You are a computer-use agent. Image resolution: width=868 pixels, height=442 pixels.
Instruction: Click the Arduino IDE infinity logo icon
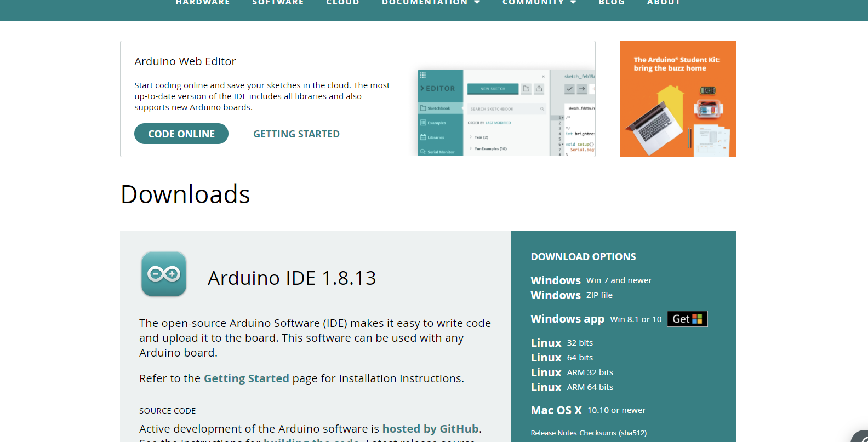(x=164, y=274)
